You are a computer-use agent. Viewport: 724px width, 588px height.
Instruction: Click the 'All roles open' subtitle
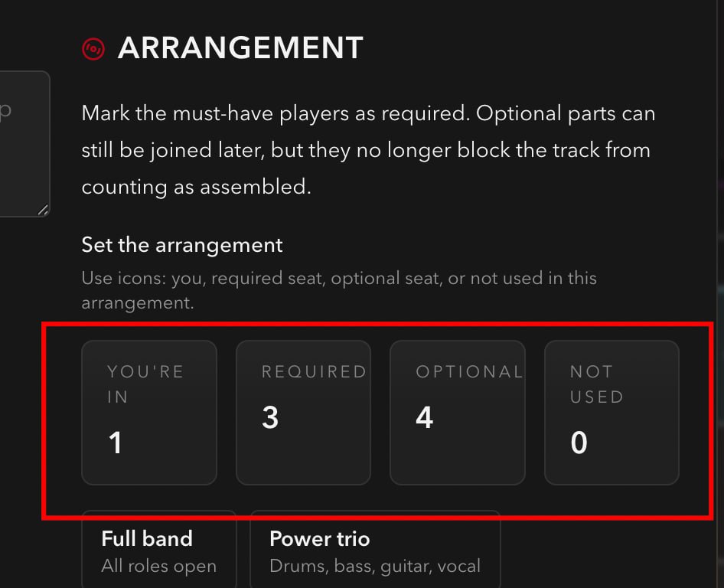158,567
